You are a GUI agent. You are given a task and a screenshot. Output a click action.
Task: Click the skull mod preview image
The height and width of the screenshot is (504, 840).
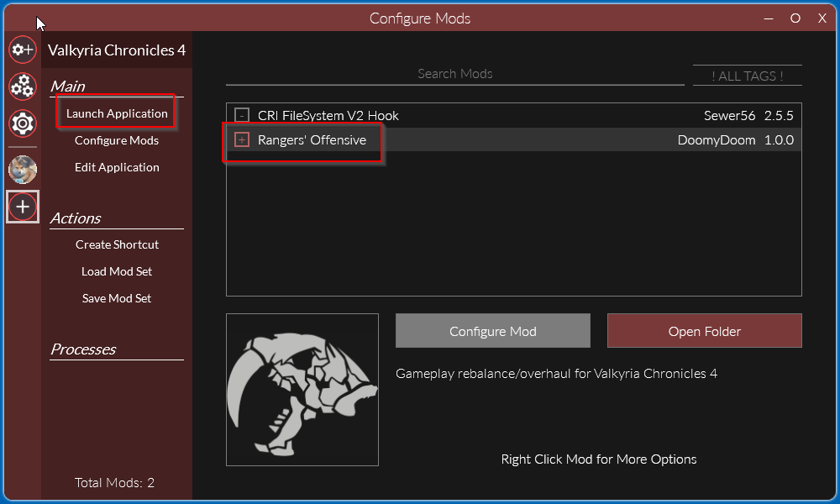coord(302,390)
